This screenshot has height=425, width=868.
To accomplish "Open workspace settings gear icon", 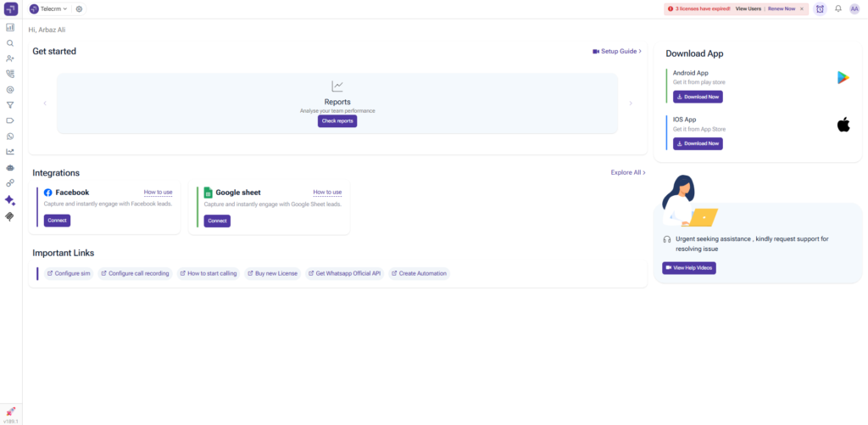I will 79,8.
